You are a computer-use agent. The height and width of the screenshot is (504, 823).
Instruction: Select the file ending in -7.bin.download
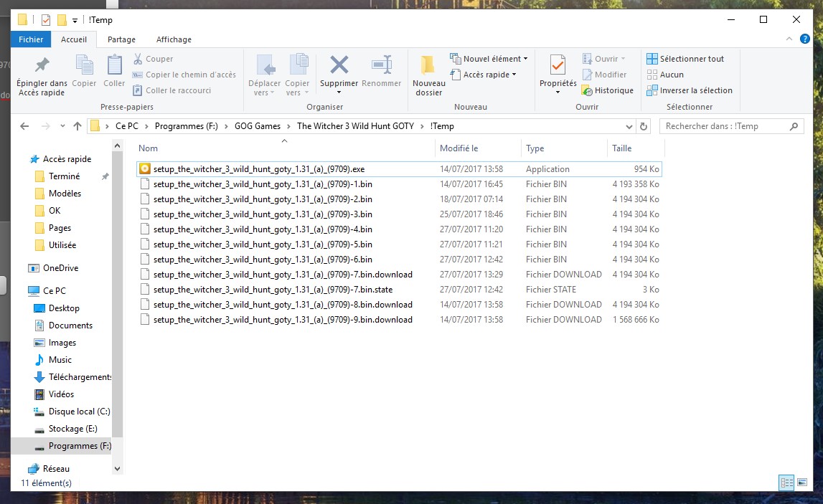pyautogui.click(x=399, y=275)
